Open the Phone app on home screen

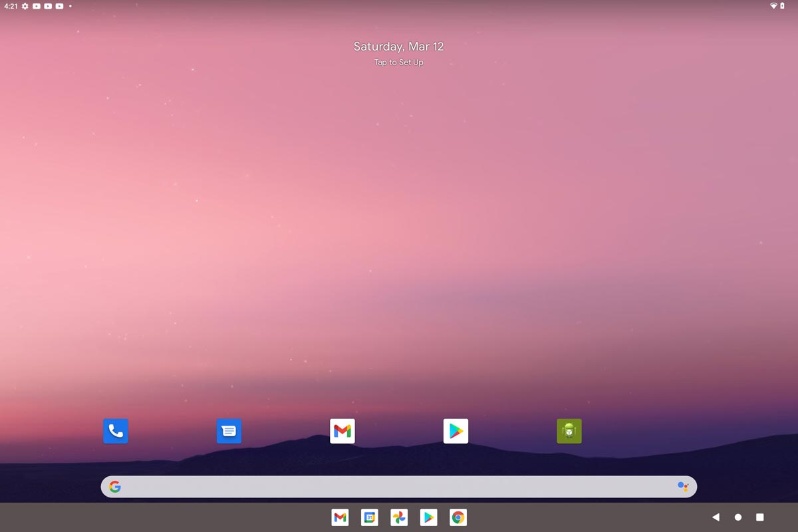point(116,431)
